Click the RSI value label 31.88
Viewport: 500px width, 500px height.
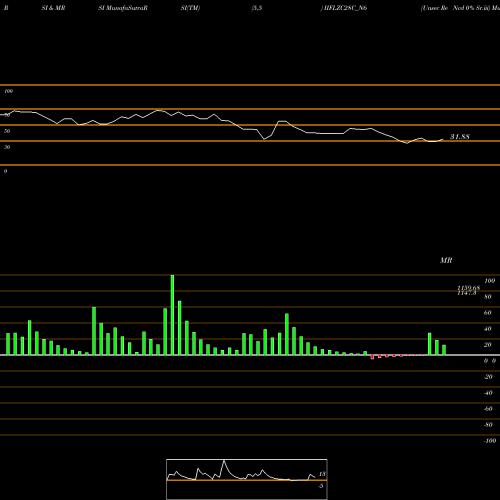pyautogui.click(x=460, y=137)
